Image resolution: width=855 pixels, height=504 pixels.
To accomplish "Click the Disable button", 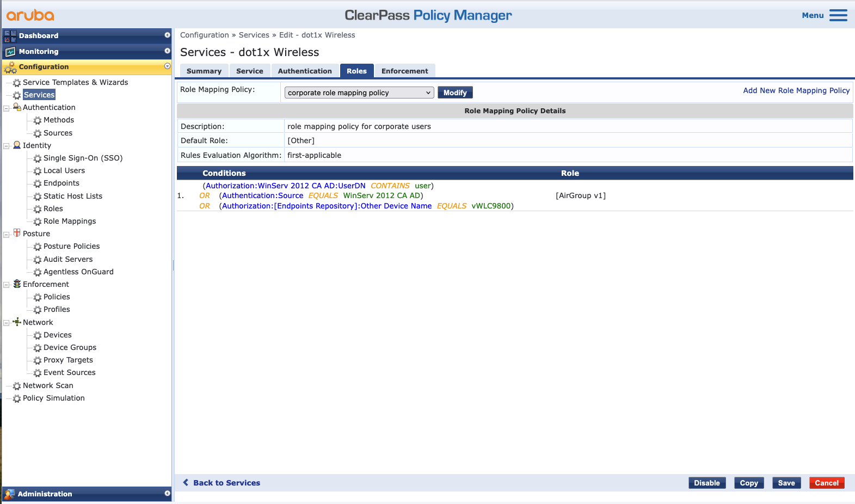I will (707, 483).
